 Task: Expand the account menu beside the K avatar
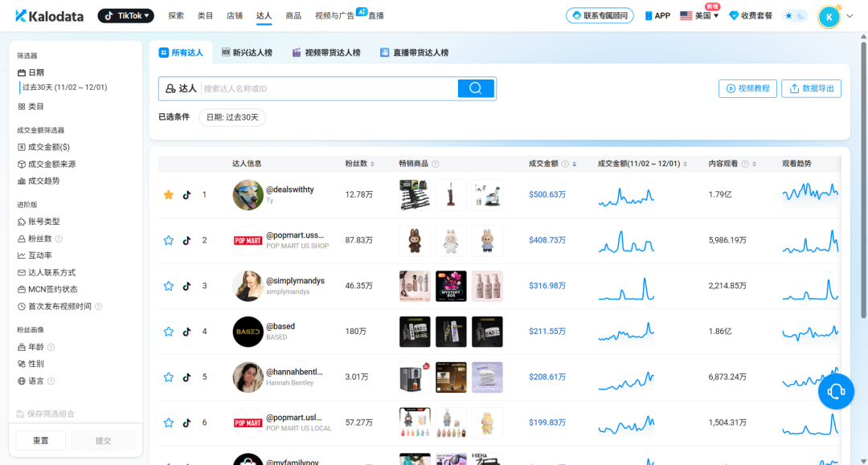[x=848, y=15]
